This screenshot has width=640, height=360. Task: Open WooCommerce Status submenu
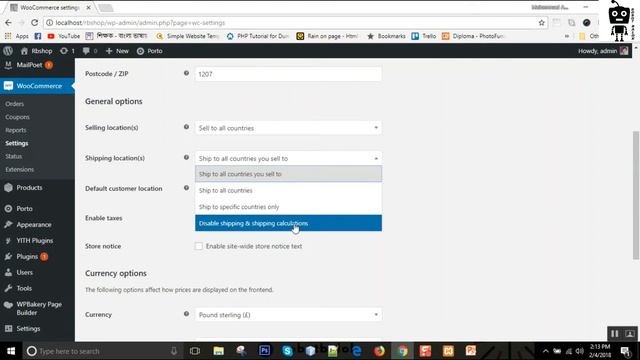13,156
